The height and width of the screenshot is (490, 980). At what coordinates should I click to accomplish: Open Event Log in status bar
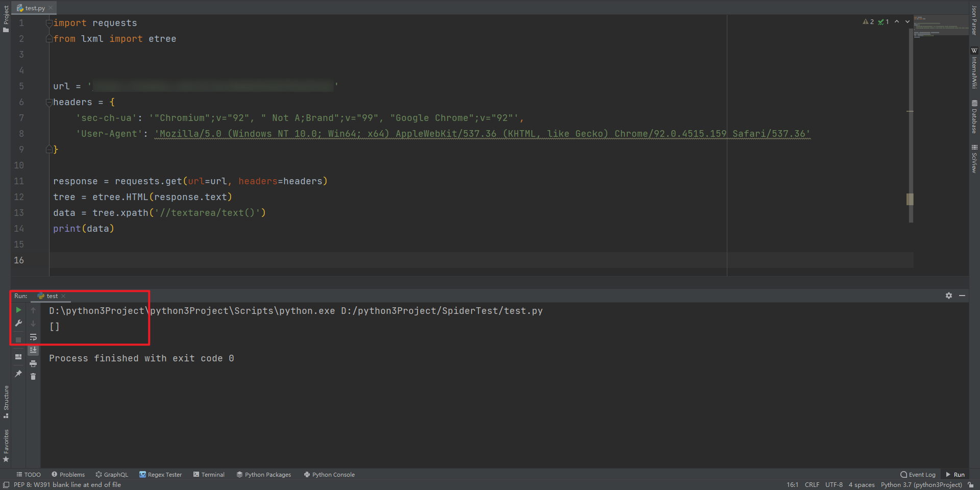[x=918, y=475]
